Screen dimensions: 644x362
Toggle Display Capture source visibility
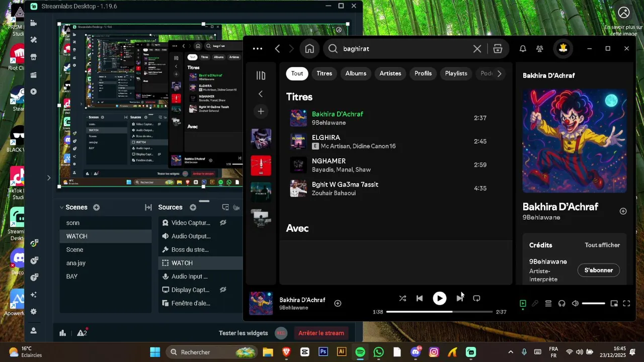point(223,290)
